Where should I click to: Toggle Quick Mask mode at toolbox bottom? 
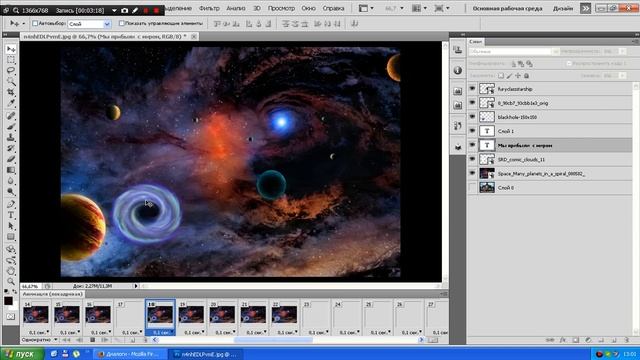pyautogui.click(x=11, y=317)
